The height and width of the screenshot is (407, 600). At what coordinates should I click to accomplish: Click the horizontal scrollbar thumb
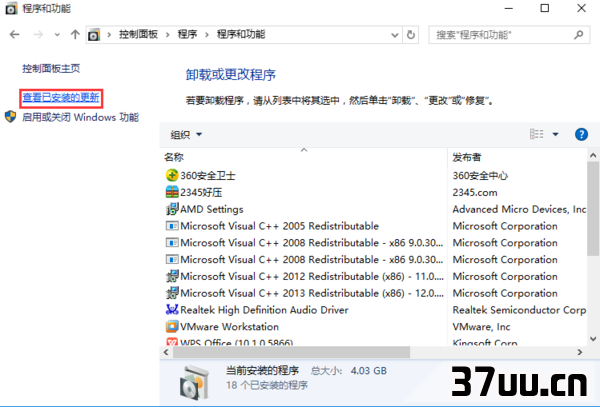[292, 352]
